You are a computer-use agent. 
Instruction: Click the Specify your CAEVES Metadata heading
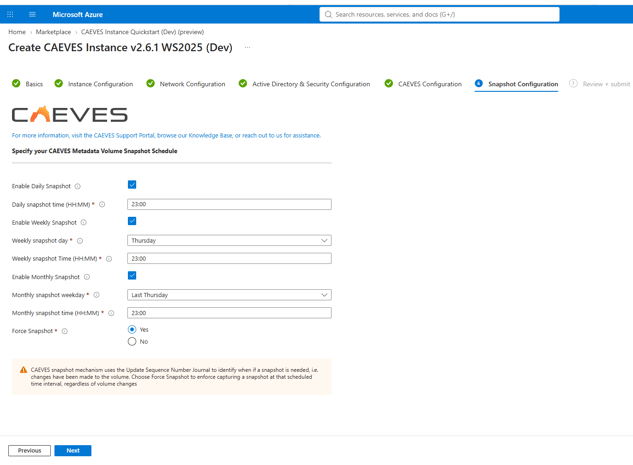click(x=94, y=151)
